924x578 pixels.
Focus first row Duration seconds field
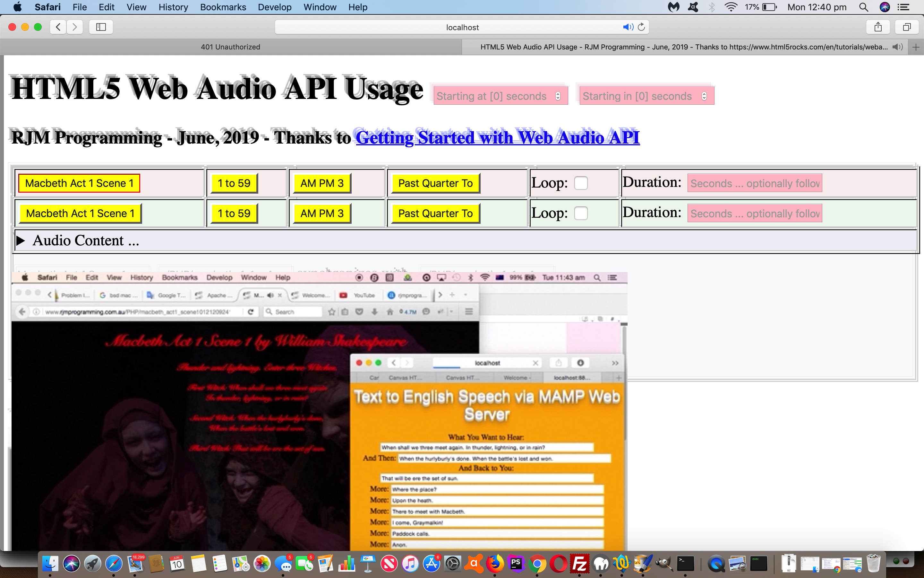(x=755, y=183)
